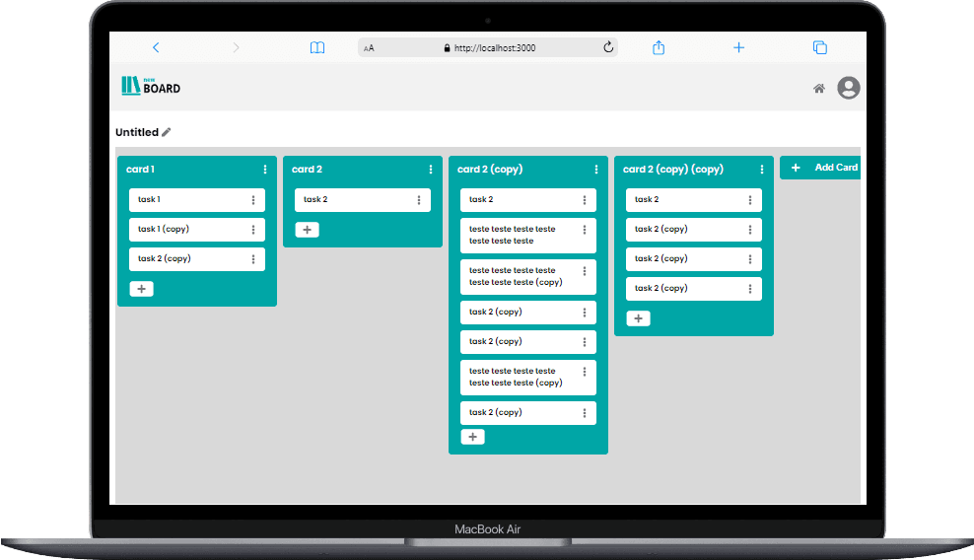Open task 1 options in card 1
Screen dimensions: 974x560
[253, 200]
